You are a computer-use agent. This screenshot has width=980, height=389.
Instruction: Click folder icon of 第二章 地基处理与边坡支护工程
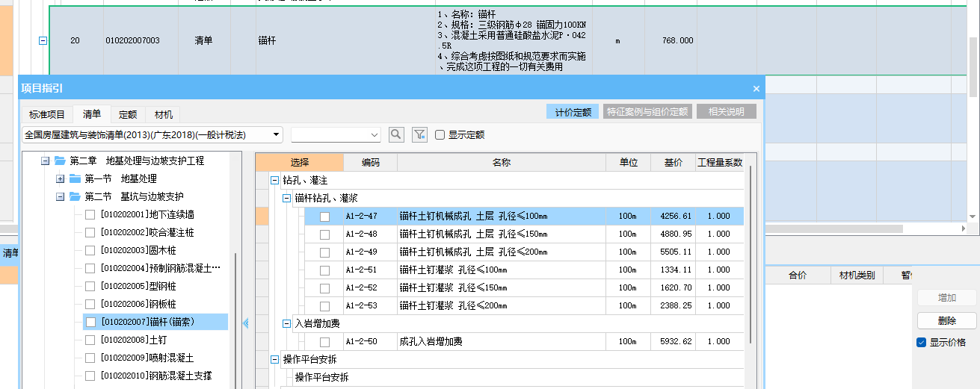pos(60,161)
